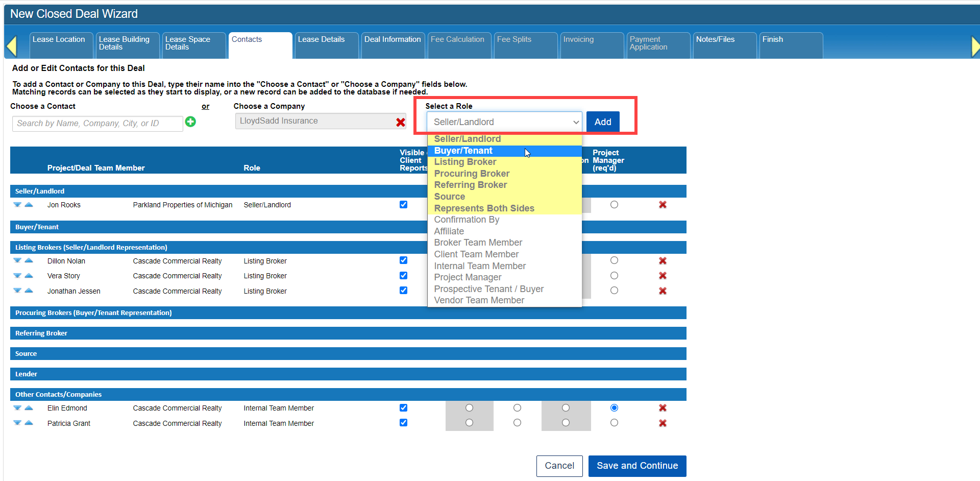Viewport: 980px width, 481px height.
Task: Click the Add button
Action: (602, 122)
